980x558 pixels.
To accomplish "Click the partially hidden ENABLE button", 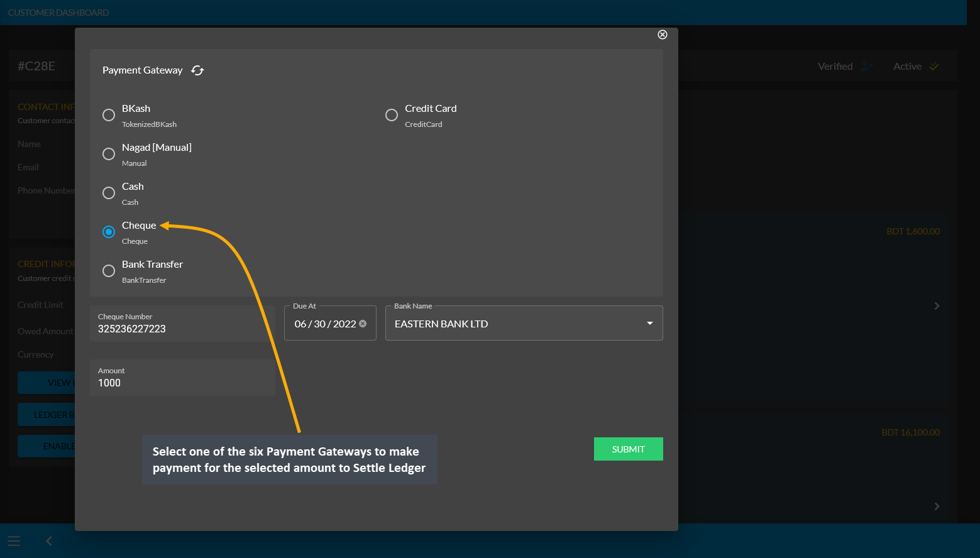I will click(x=47, y=446).
